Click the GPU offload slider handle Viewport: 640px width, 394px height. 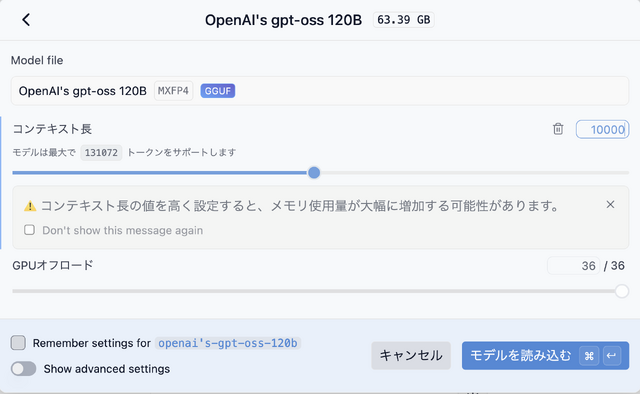tap(622, 291)
